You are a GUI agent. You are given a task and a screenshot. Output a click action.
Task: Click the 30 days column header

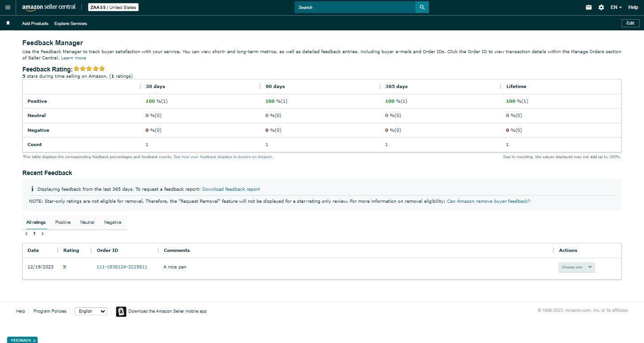(x=155, y=87)
